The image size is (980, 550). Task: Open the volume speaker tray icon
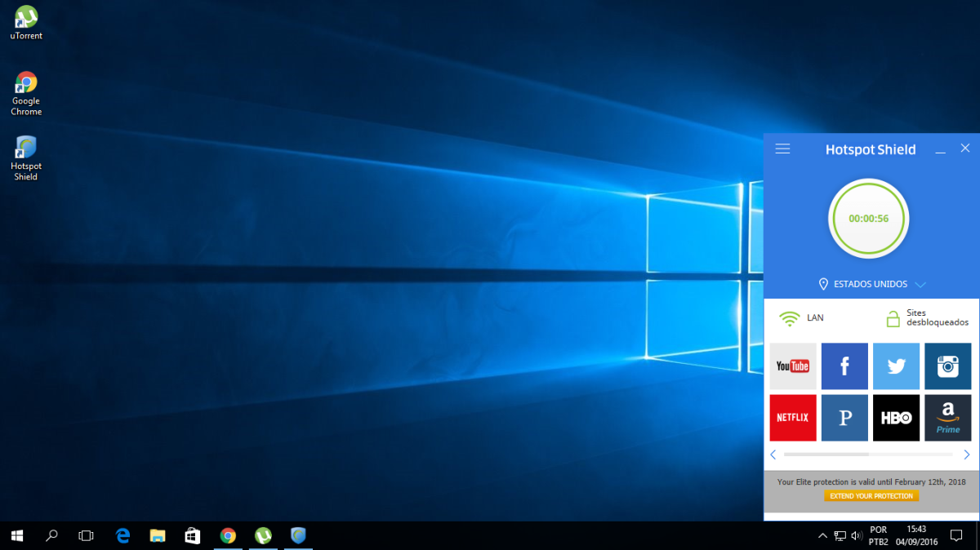857,536
